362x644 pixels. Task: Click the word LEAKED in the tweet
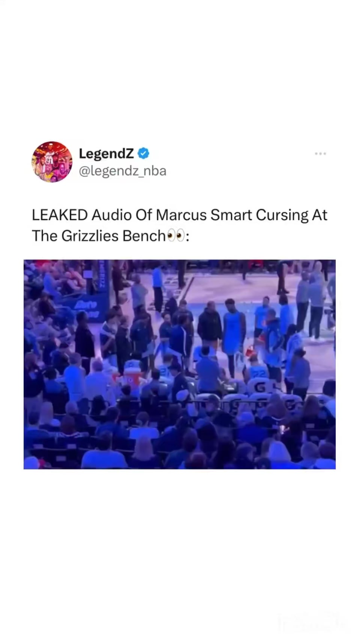pos(60,215)
